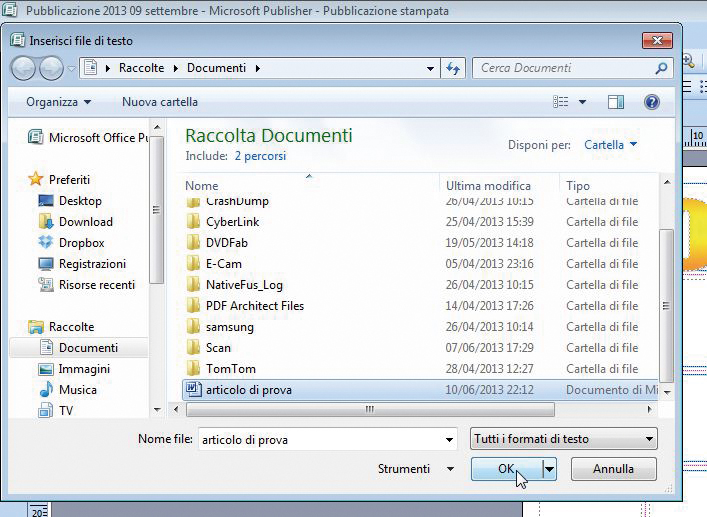
Task: Expand the arrow after Documenti in breadcrumb
Action: (x=257, y=69)
